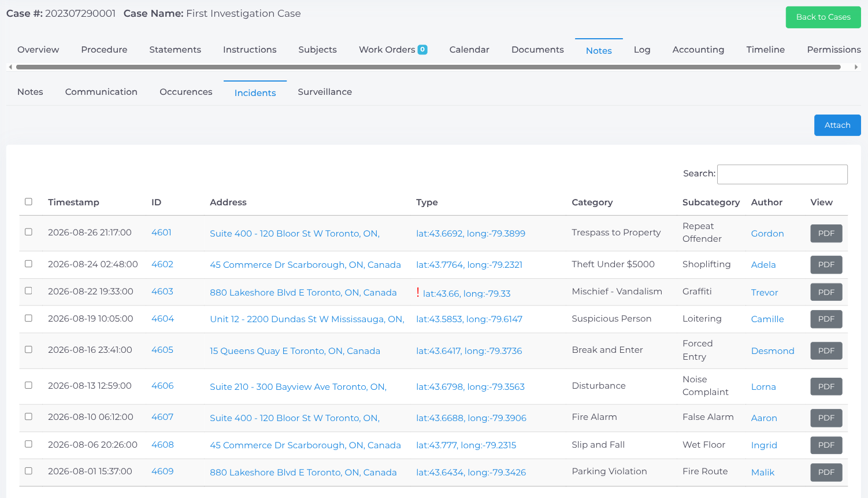Open PDF for incident 4604
Viewport: 868px width, 498px height.
(x=826, y=319)
